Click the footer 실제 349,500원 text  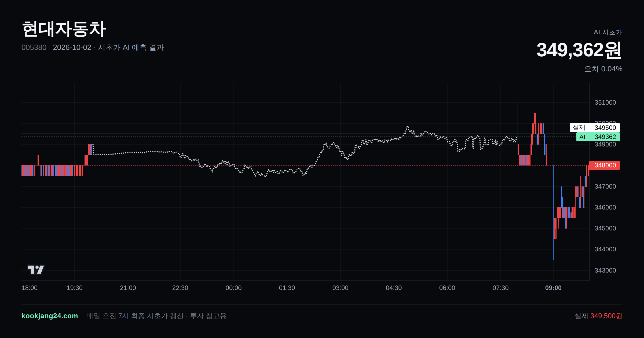598,316
